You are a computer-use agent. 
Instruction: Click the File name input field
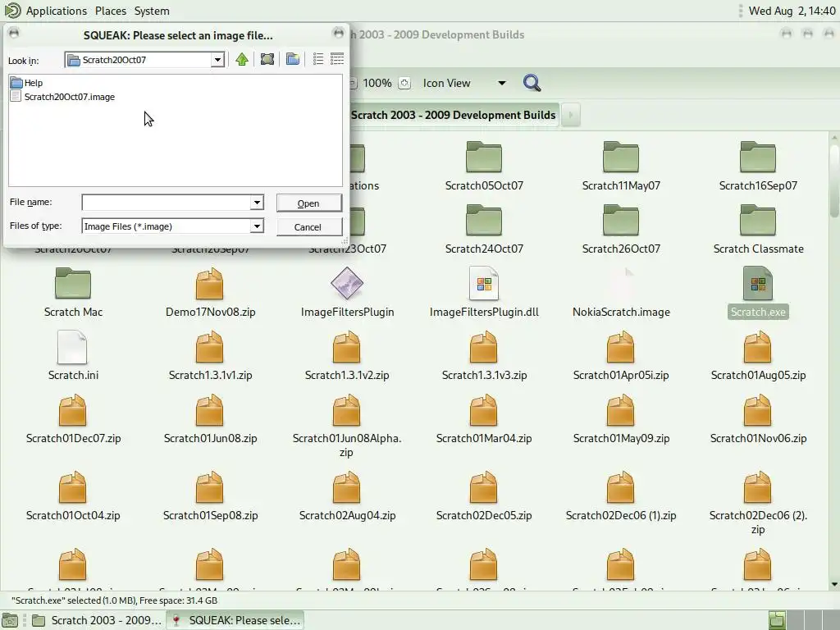(x=166, y=202)
